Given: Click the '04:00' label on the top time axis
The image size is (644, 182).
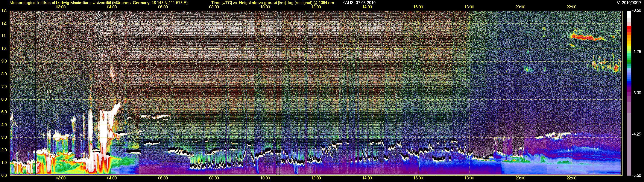Looking at the screenshot, I should tap(112, 7).
